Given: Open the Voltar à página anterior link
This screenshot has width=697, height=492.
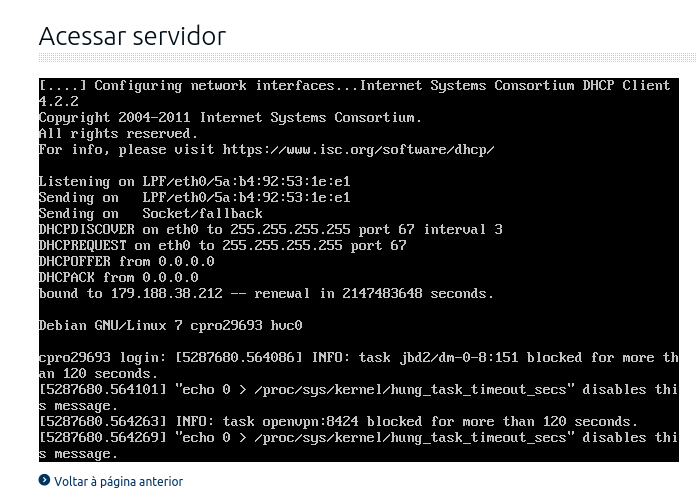Looking at the screenshot, I should click(118, 481).
